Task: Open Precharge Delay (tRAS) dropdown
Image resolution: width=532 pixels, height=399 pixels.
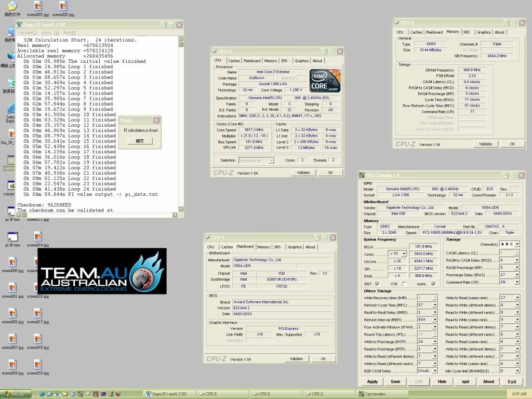Action: click(x=517, y=275)
